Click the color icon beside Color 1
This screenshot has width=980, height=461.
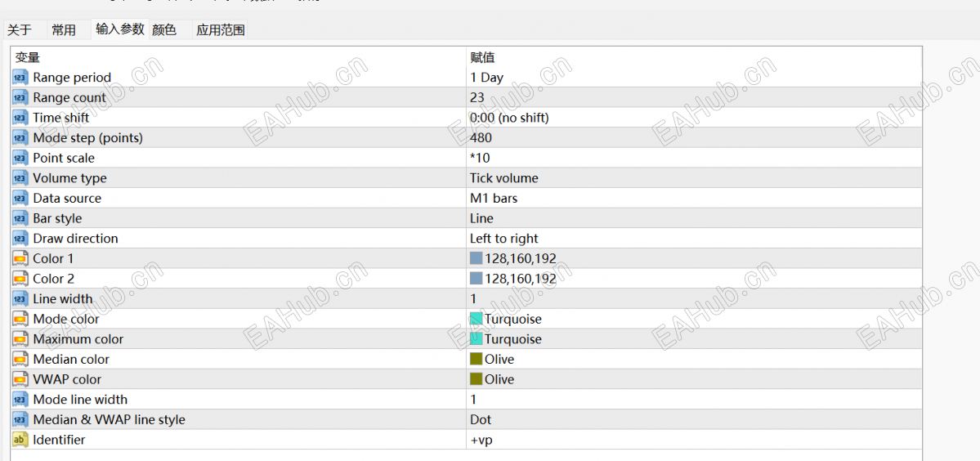(x=20, y=258)
